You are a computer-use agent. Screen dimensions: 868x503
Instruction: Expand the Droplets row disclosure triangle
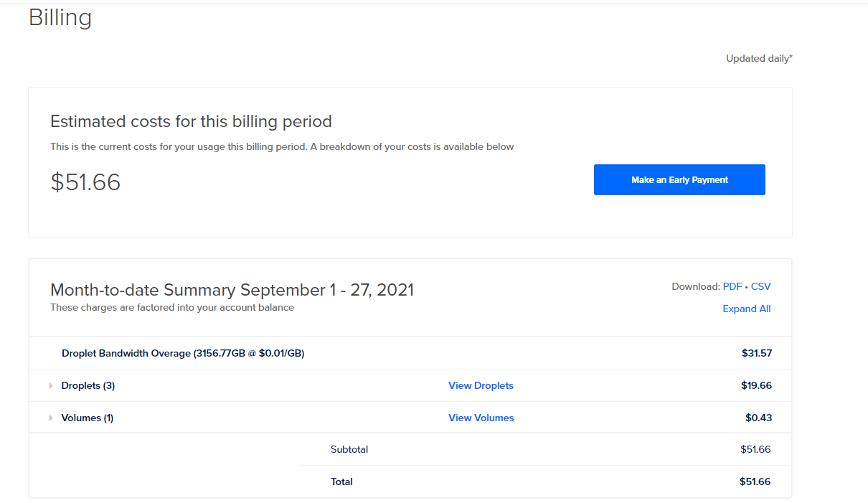[51, 385]
